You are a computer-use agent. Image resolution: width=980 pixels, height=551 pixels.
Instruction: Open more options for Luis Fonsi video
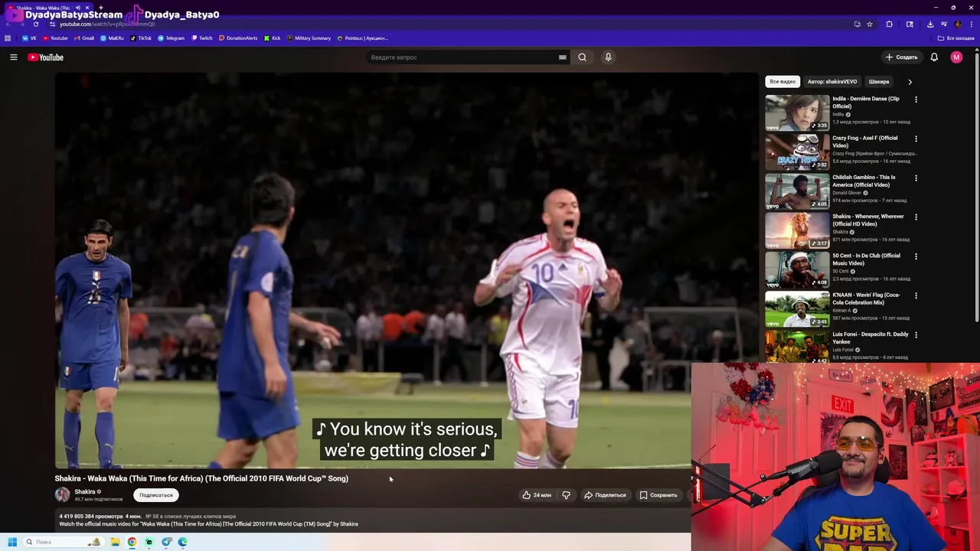[x=916, y=334]
